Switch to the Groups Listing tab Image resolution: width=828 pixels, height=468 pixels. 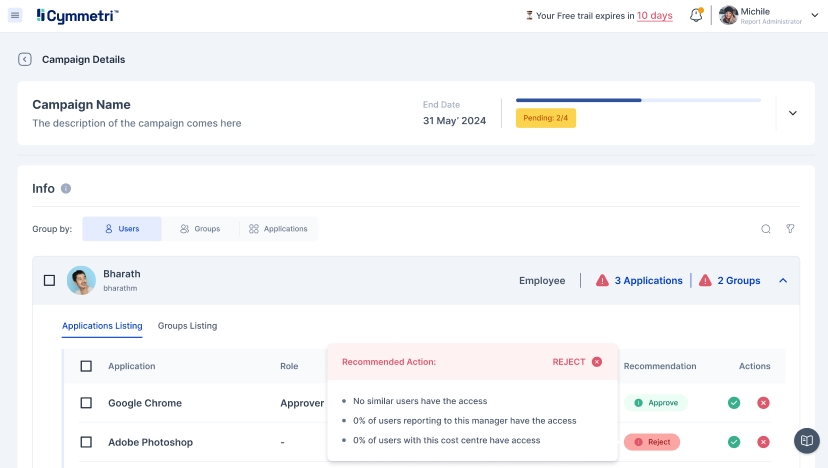(x=187, y=326)
